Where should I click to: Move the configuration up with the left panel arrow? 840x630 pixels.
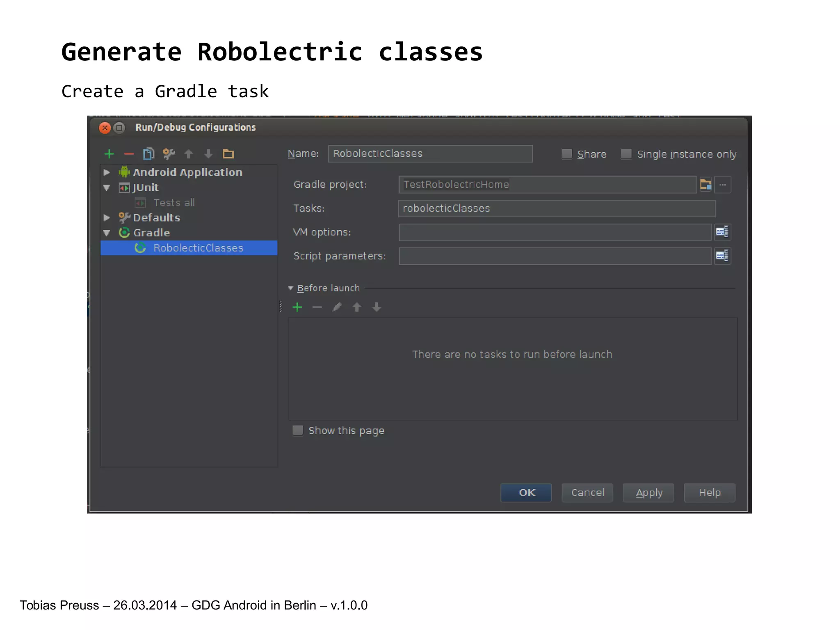point(188,154)
